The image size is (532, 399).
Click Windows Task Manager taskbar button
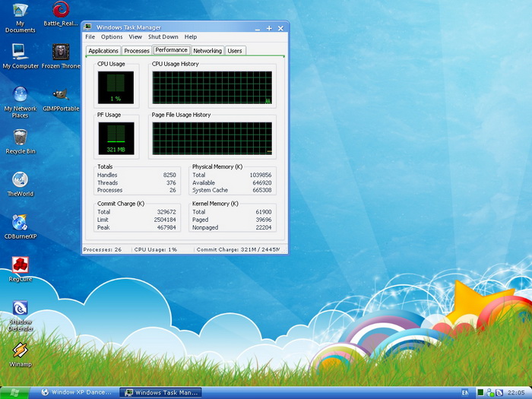[x=160, y=393]
